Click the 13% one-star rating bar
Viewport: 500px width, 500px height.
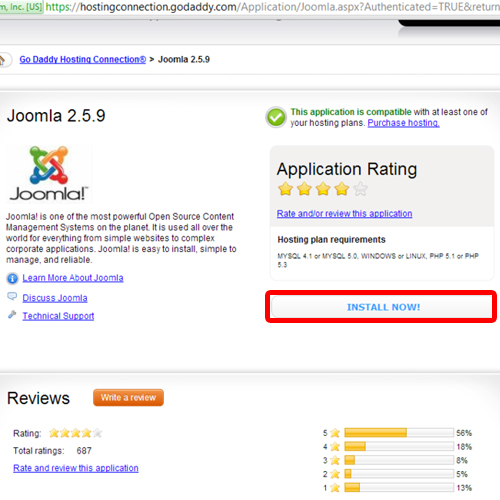(399, 487)
